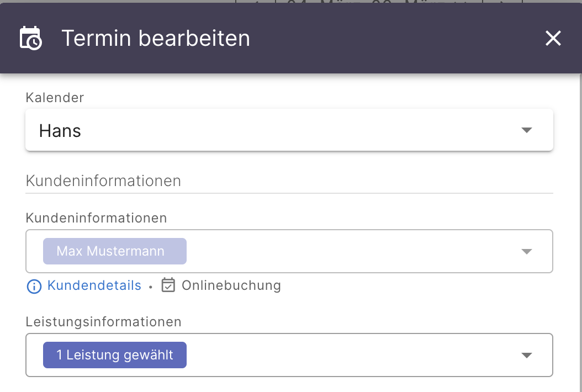Click the Leistungsinformationen field label
The height and width of the screenshot is (392, 582).
[x=103, y=321]
